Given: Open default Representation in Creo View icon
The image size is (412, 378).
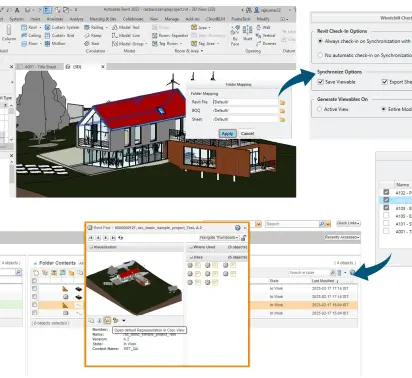Looking at the screenshot, I should click(x=107, y=320).
